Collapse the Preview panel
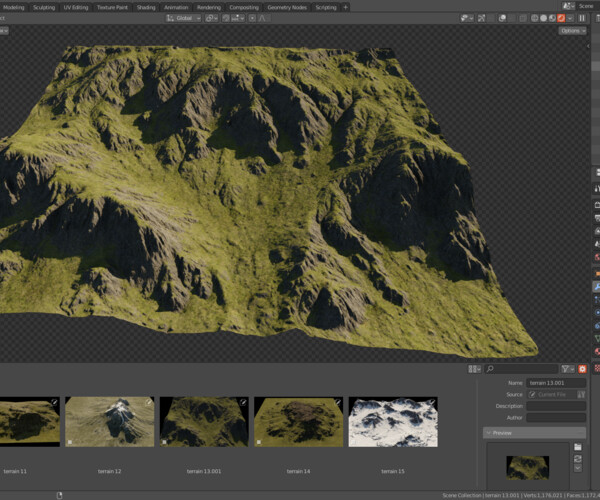This screenshot has width=600, height=500. [x=534, y=433]
